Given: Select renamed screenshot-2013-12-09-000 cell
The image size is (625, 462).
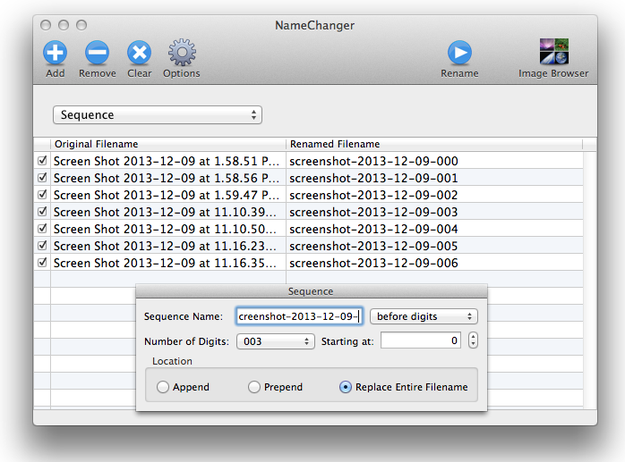Looking at the screenshot, I should [x=434, y=161].
